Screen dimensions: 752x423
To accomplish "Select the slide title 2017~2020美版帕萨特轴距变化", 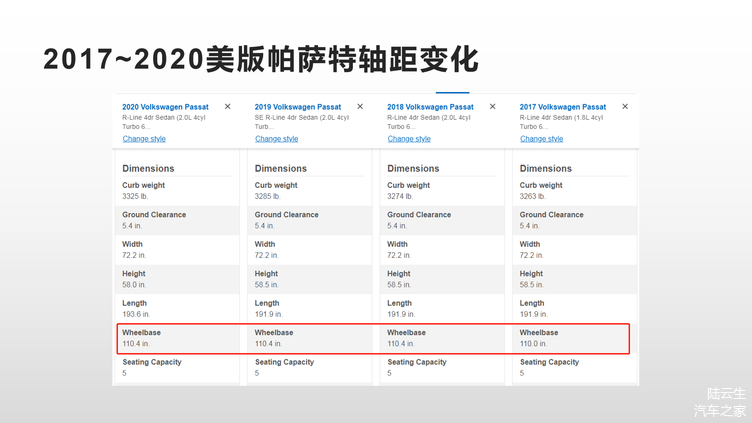I will tap(261, 59).
